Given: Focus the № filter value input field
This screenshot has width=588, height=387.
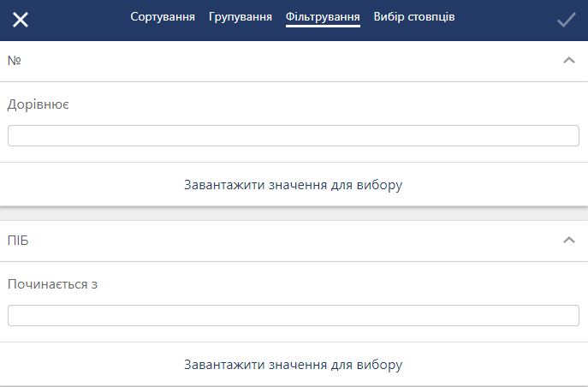Looking at the screenshot, I should click(x=294, y=136).
